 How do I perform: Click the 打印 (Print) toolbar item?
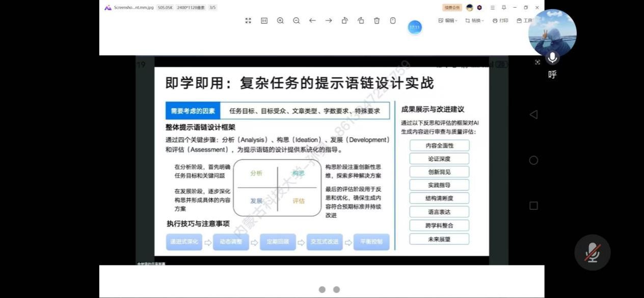[500, 21]
